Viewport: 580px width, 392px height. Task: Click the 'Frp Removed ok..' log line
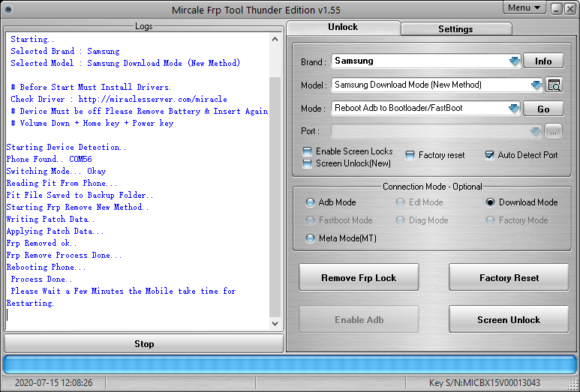[x=41, y=243]
